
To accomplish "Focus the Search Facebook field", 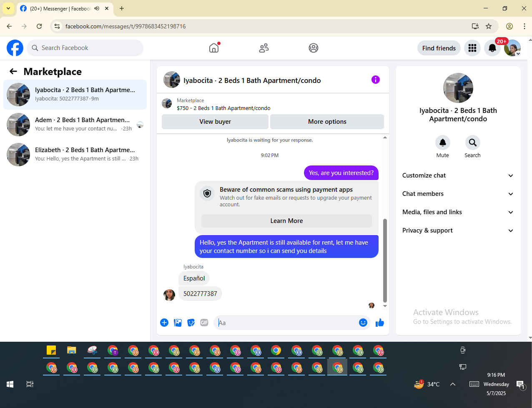I will click(x=85, y=48).
